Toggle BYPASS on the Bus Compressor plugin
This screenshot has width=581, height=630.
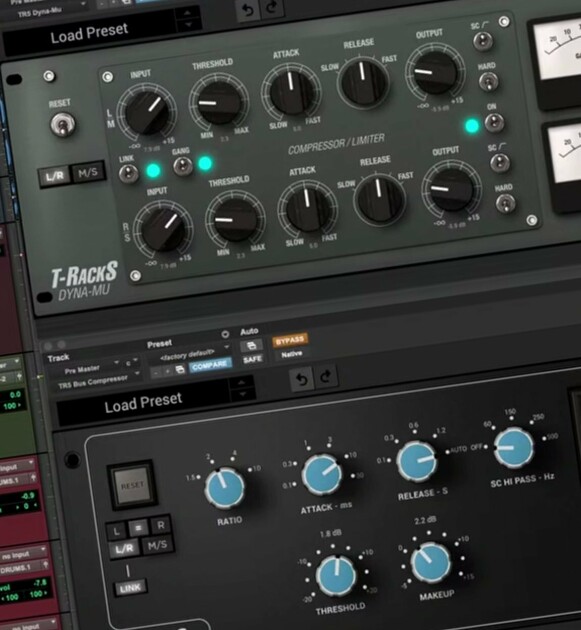click(x=290, y=340)
